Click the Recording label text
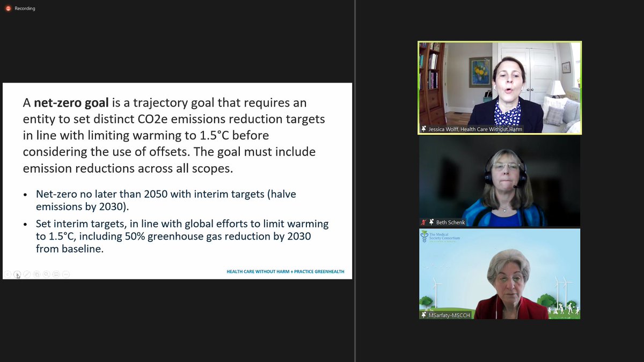This screenshot has width=644, height=362. [x=25, y=9]
